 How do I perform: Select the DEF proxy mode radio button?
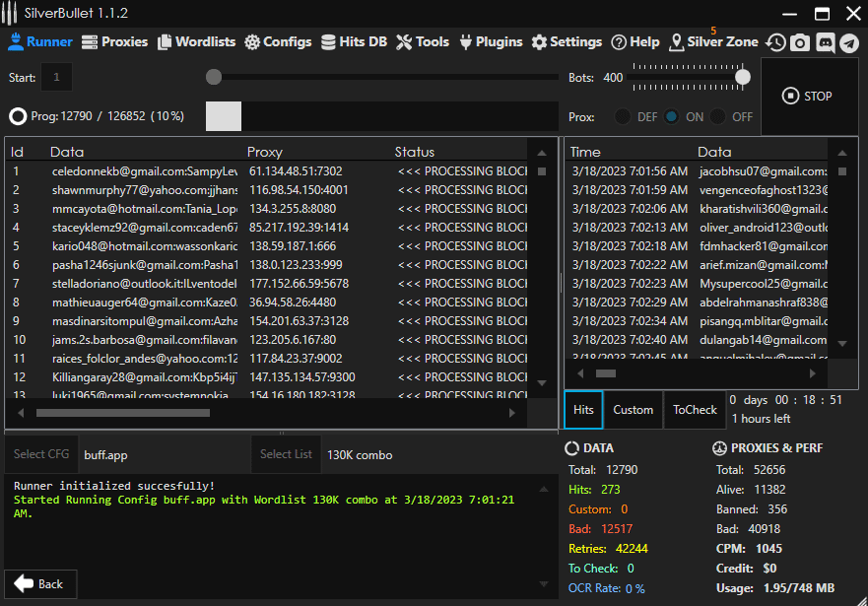pos(624,116)
